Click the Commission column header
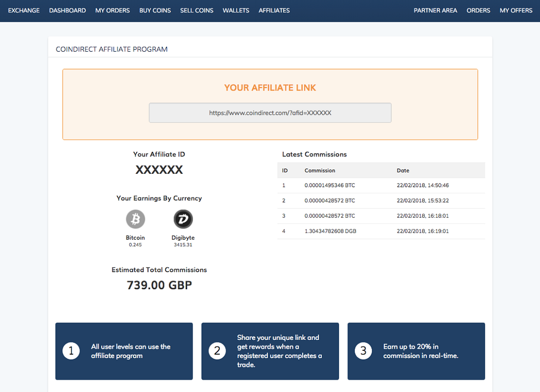540x392 pixels. 320,170
